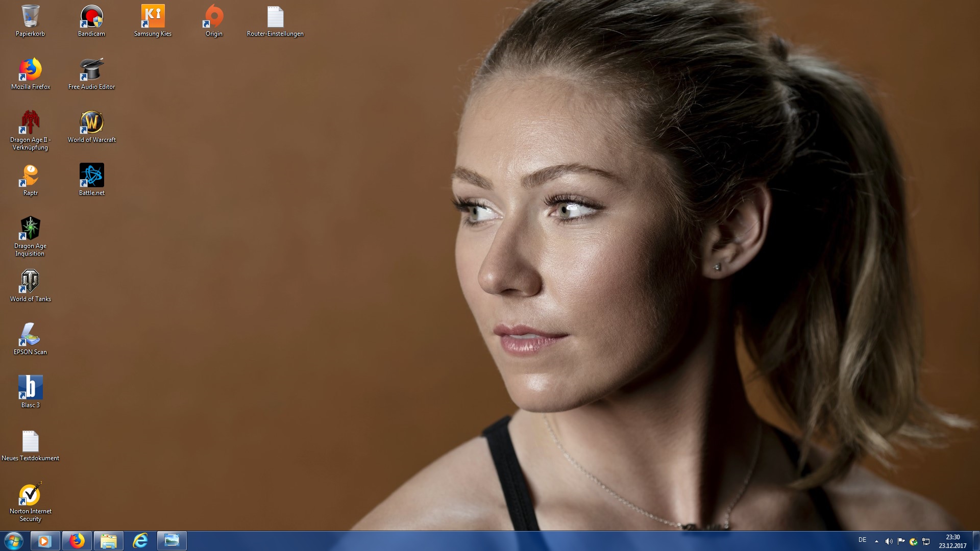Select the Router-Einstellungen text file
The image size is (980, 551).
tap(275, 17)
